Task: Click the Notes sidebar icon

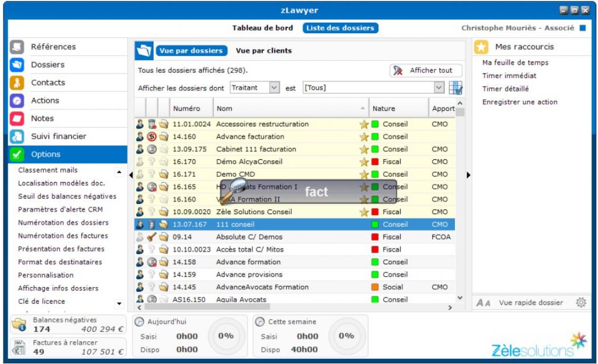Action: [17, 119]
